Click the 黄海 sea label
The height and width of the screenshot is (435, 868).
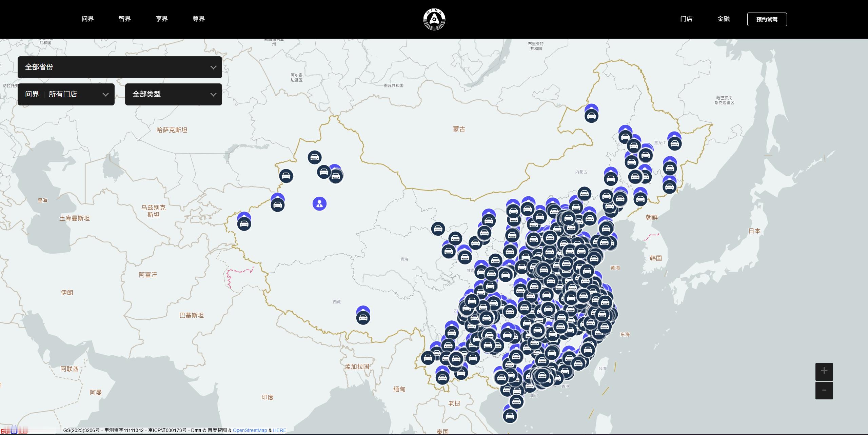click(615, 268)
